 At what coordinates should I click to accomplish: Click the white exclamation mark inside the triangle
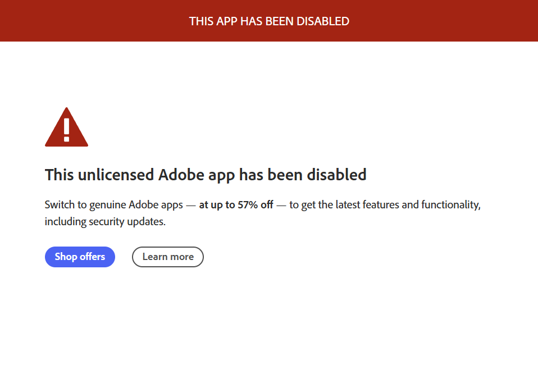pos(66,130)
